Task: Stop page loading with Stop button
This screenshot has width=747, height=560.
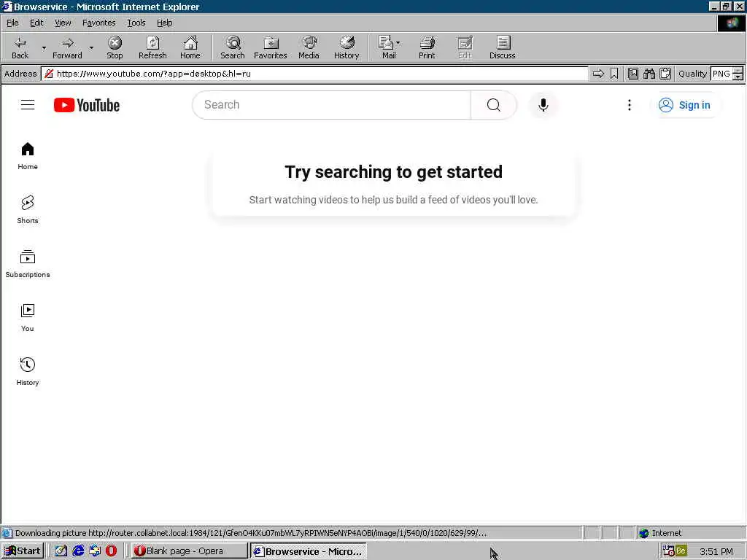Action: point(115,47)
